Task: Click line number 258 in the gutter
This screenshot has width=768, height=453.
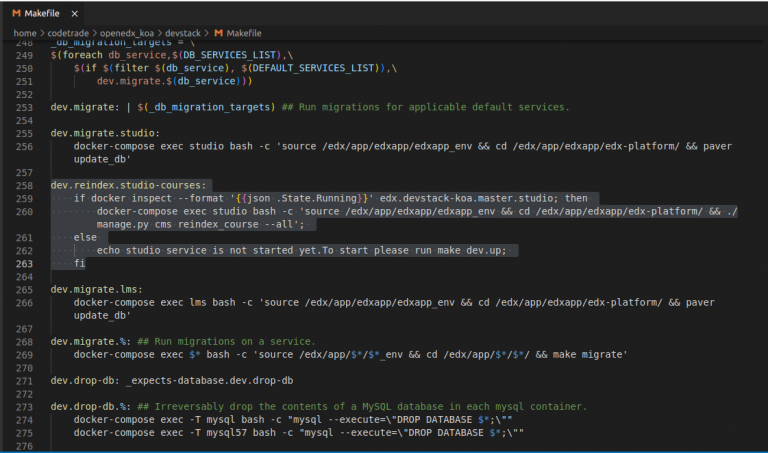Action: pos(26,185)
